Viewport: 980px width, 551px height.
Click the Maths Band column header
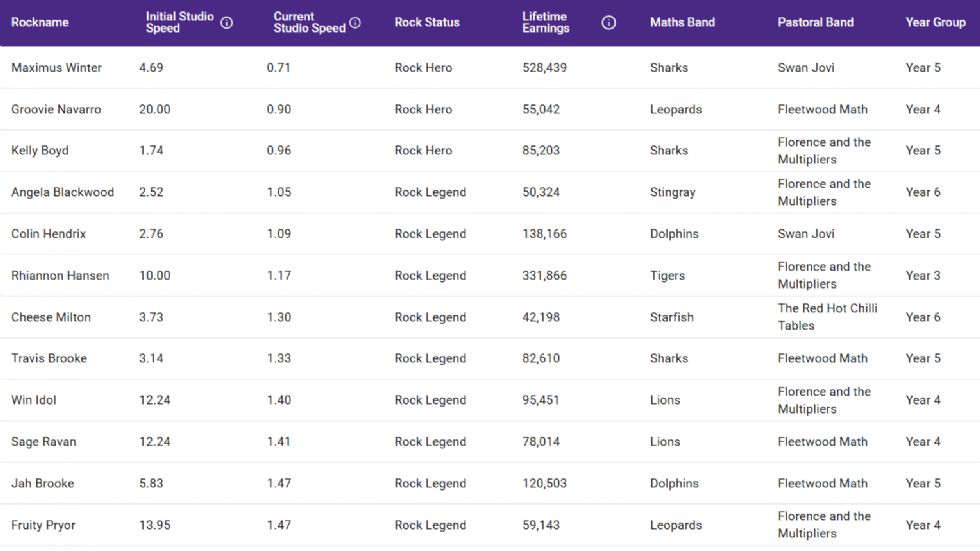click(682, 23)
